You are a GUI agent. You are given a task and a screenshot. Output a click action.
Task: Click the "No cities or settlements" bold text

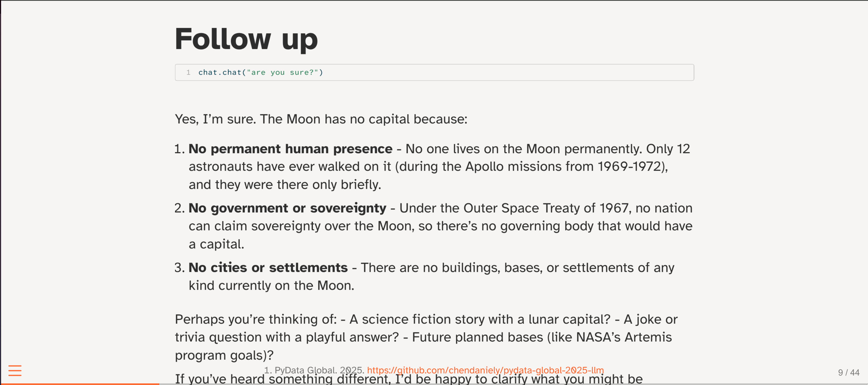tap(268, 268)
